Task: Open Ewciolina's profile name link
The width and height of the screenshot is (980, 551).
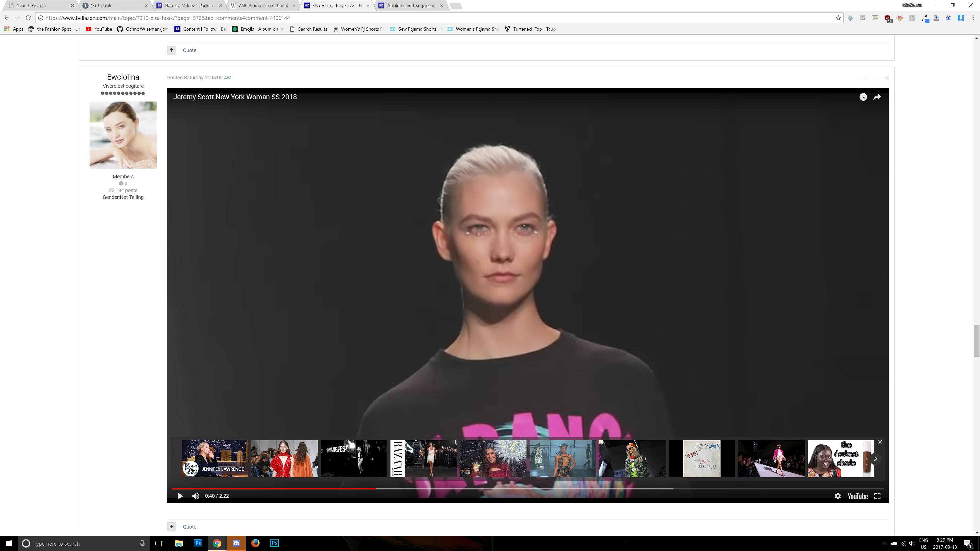Action: click(123, 77)
